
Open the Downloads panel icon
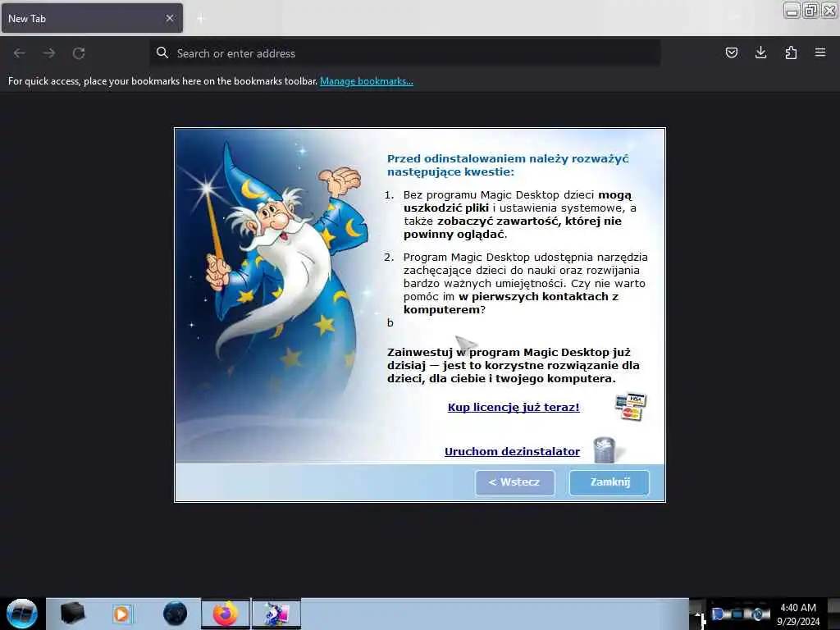pyautogui.click(x=760, y=52)
